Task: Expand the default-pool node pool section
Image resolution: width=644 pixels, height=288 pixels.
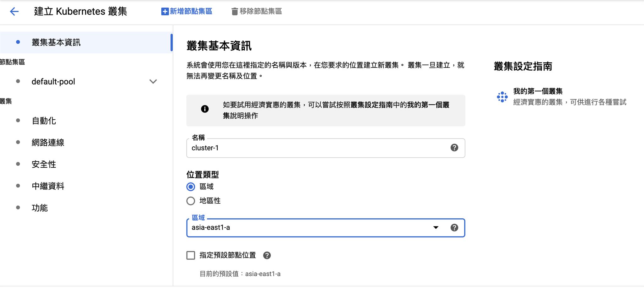Action: click(53, 81)
